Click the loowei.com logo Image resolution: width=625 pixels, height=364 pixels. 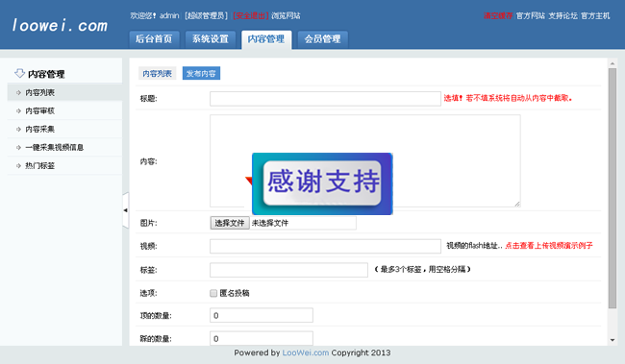(x=60, y=26)
